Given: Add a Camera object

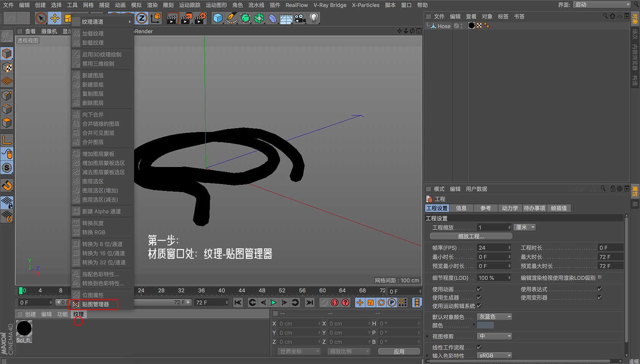Looking at the screenshot, I should (x=300, y=18).
